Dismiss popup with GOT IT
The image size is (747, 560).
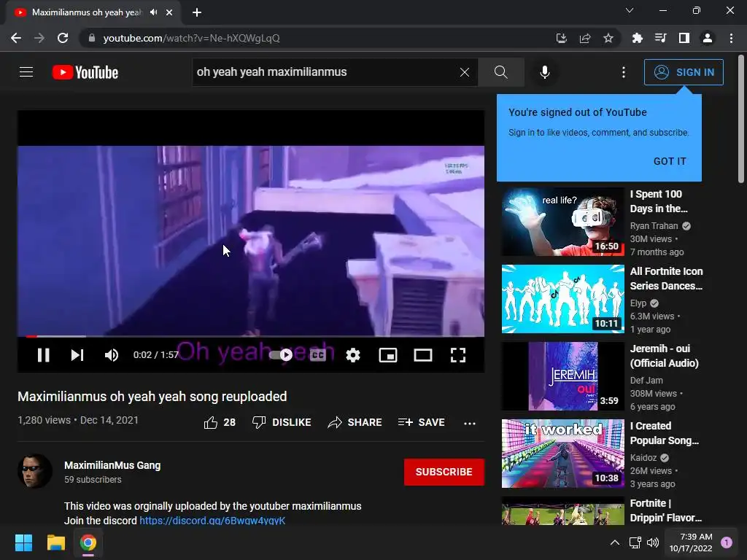tap(670, 161)
